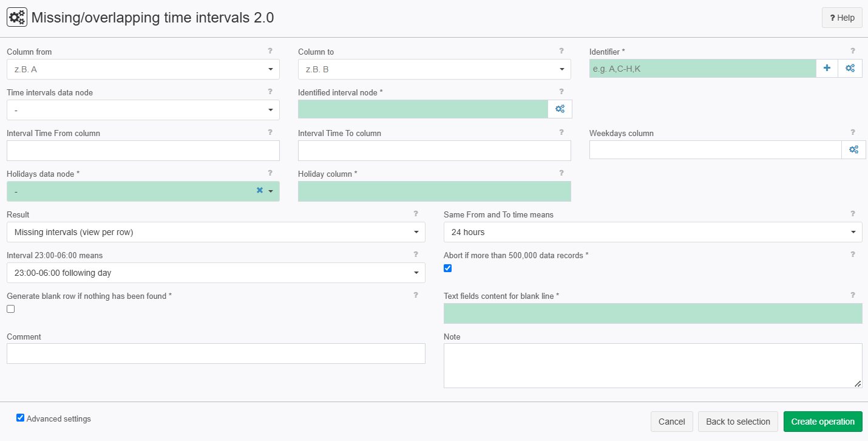The image size is (868, 441).
Task: Click the gears icon beside Weekdays column
Action: point(853,150)
